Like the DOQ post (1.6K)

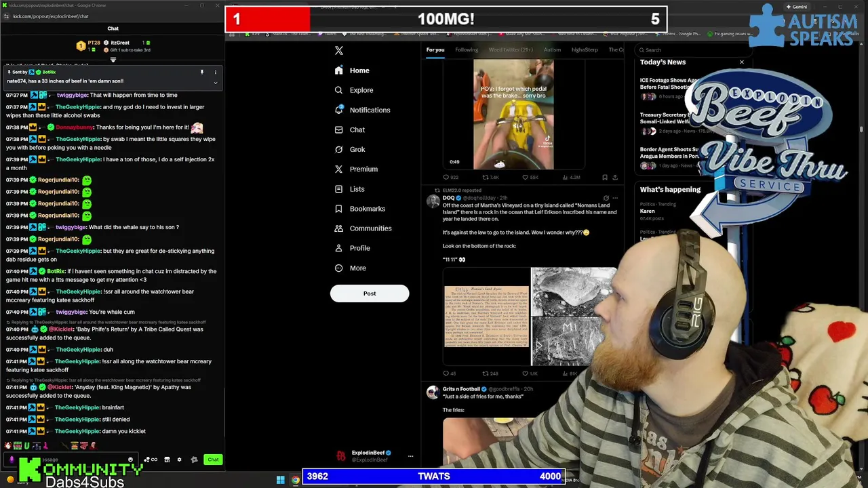[530, 373]
